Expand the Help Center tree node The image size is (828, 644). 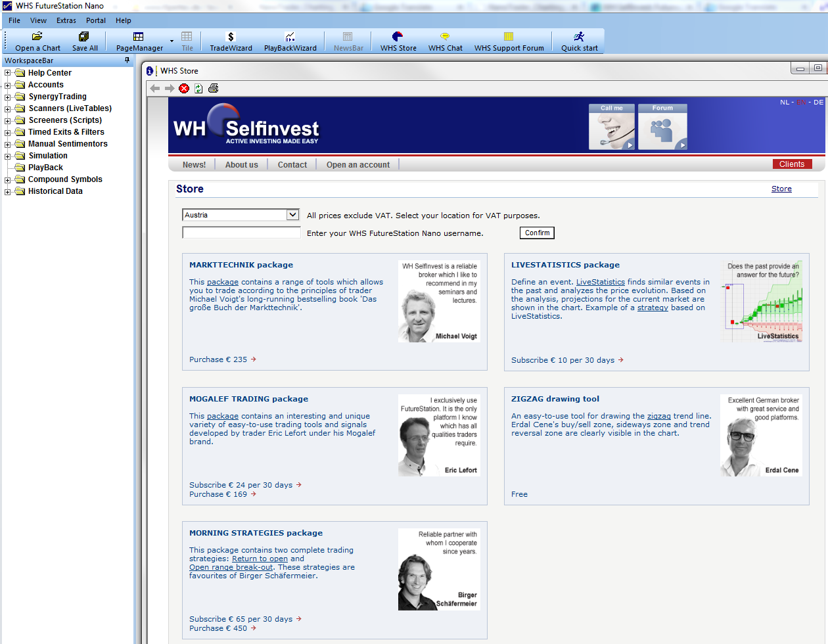coord(8,73)
